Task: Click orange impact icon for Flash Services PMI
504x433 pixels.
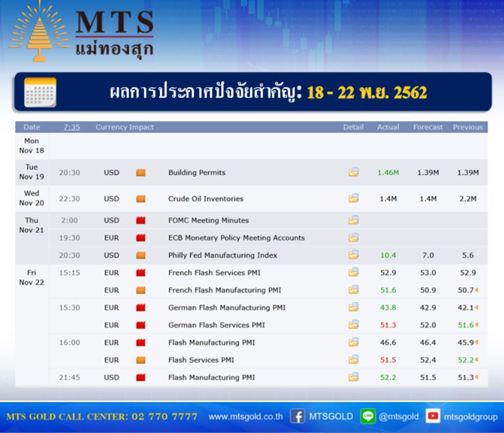Action: click(x=141, y=360)
